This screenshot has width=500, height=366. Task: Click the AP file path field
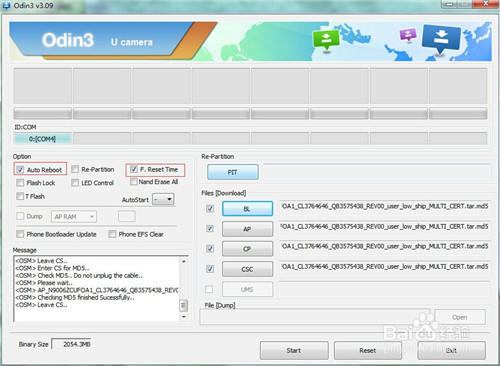(385, 227)
